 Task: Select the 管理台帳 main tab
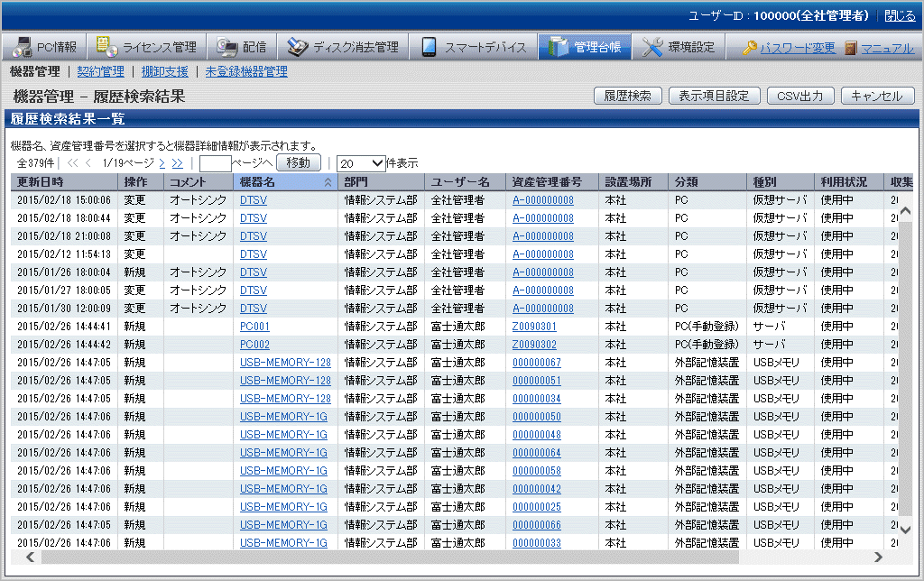[x=584, y=47]
